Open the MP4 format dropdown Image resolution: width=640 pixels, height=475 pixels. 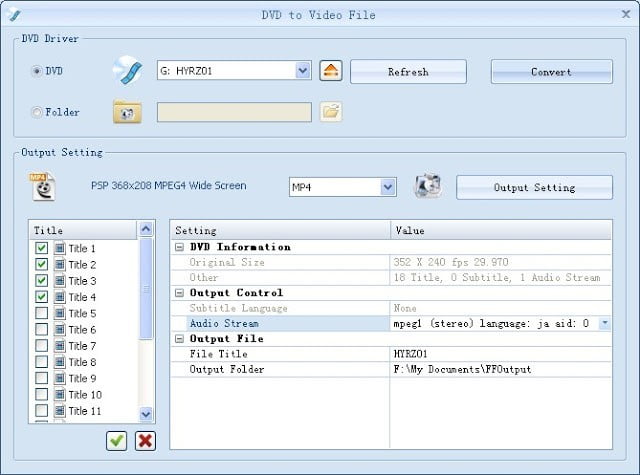click(x=388, y=187)
